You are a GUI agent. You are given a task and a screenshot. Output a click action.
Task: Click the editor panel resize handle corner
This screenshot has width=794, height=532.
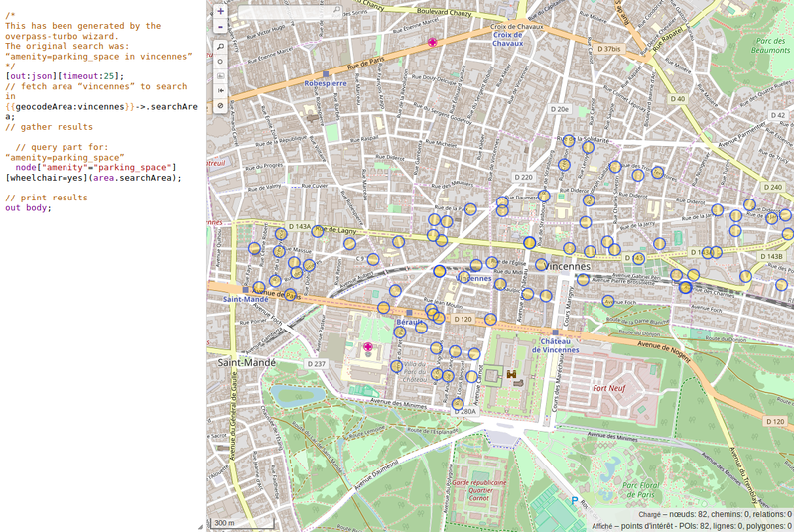pyautogui.click(x=200, y=526)
